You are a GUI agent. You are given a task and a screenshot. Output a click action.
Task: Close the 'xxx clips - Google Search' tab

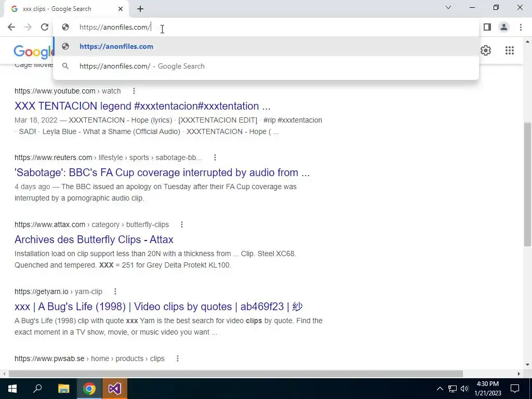click(x=121, y=9)
